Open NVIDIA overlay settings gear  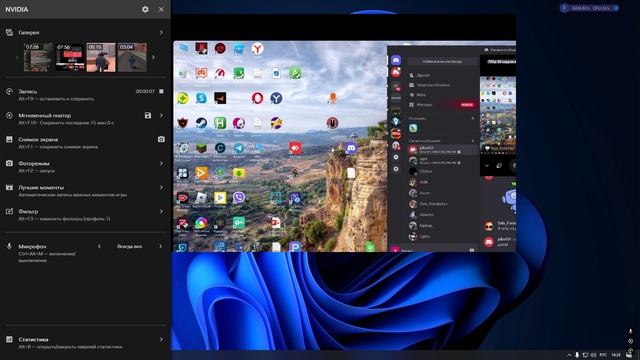(x=145, y=9)
